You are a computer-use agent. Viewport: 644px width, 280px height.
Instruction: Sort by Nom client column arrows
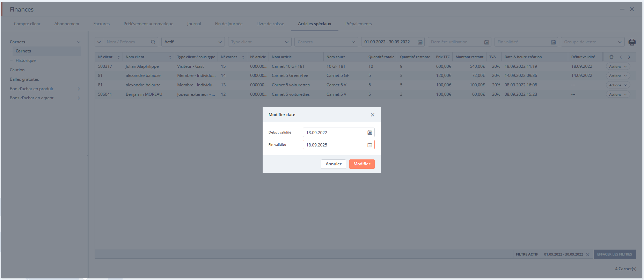click(170, 57)
